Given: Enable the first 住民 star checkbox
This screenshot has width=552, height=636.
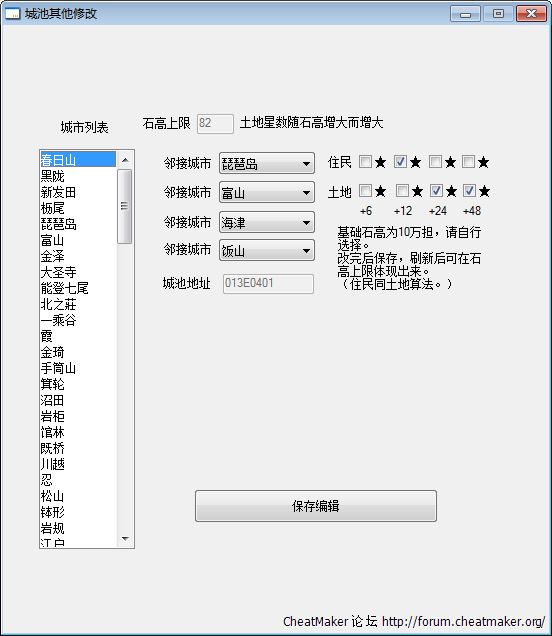Looking at the screenshot, I should point(365,162).
